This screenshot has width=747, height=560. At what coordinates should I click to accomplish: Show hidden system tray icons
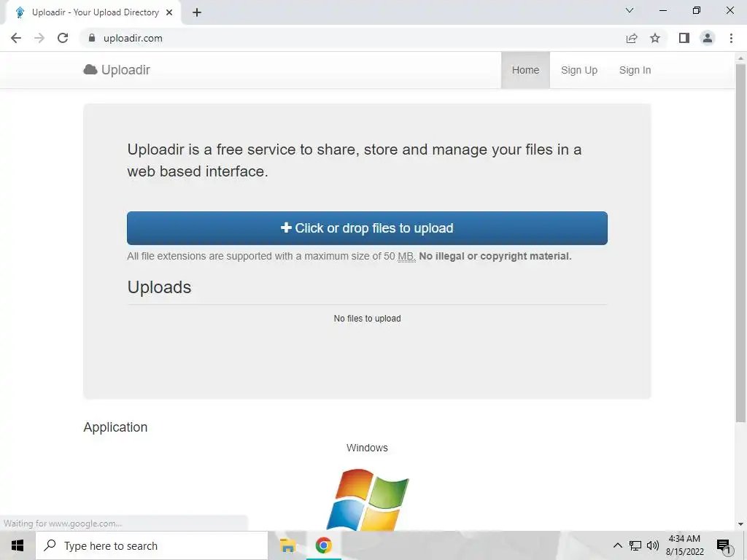[x=617, y=545]
